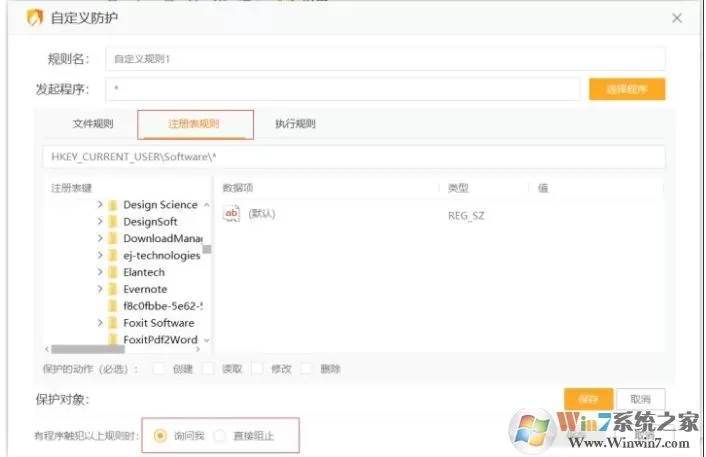Click the Foxit Software folder icon
Screen dimensions: 706x457
click(113, 323)
